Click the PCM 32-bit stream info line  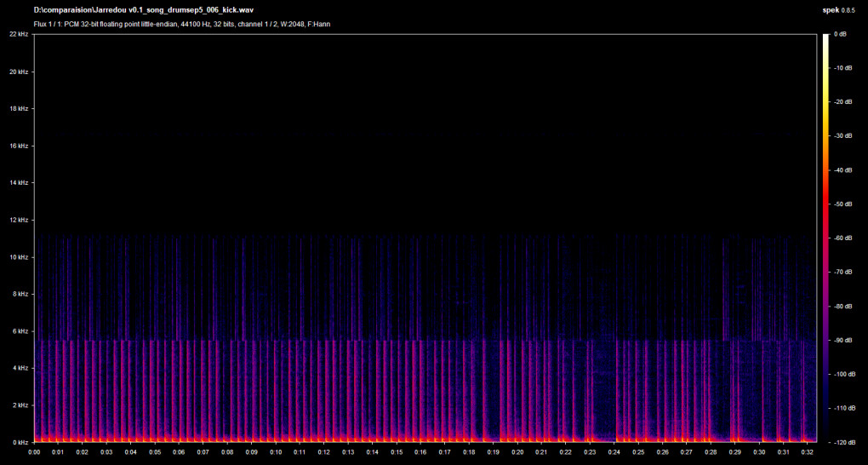(182, 25)
